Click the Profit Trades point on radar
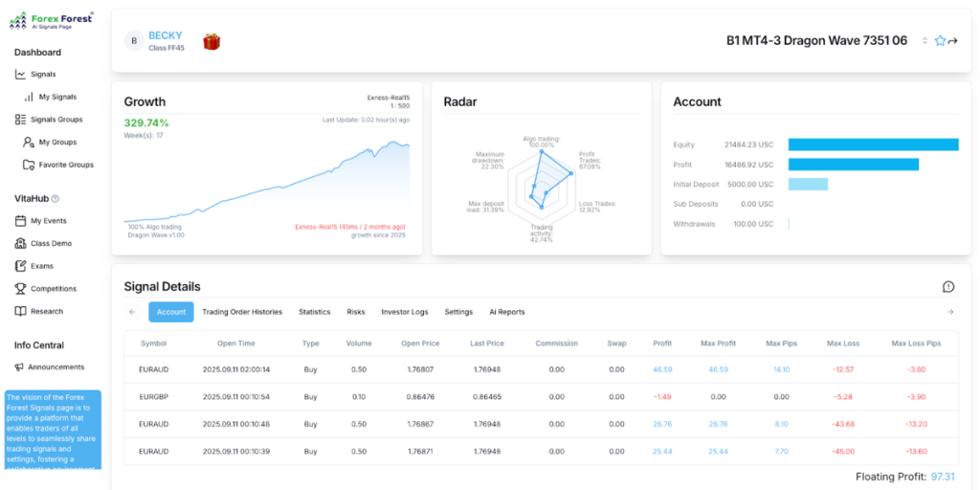 [x=571, y=173]
